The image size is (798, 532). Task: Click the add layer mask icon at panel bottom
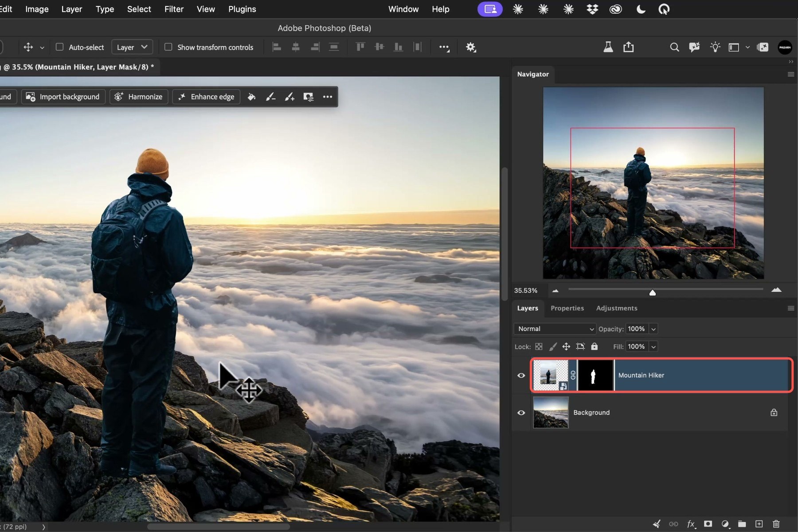pos(708,524)
